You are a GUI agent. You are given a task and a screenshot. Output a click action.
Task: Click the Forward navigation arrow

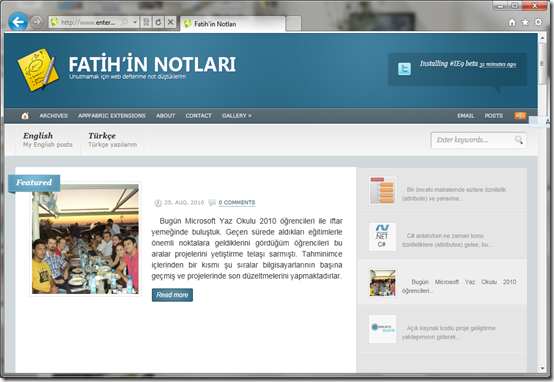point(36,22)
